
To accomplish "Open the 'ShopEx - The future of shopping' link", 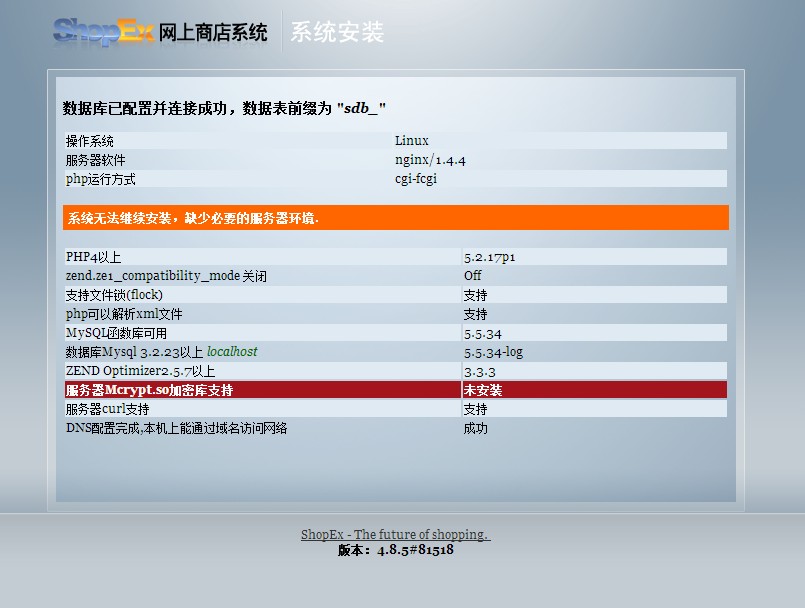I will tap(395, 535).
